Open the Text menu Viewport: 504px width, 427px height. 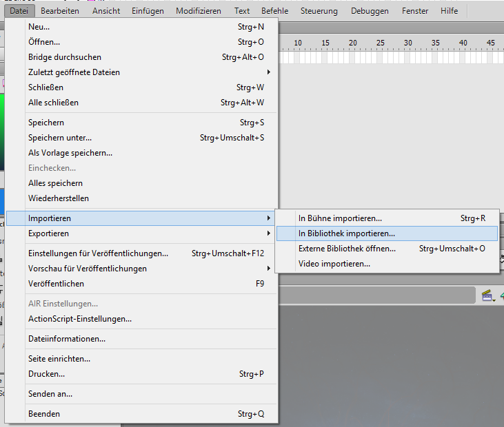242,11
